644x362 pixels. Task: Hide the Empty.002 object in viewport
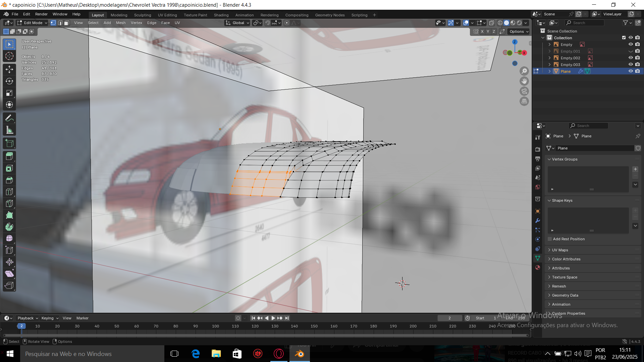point(630,58)
